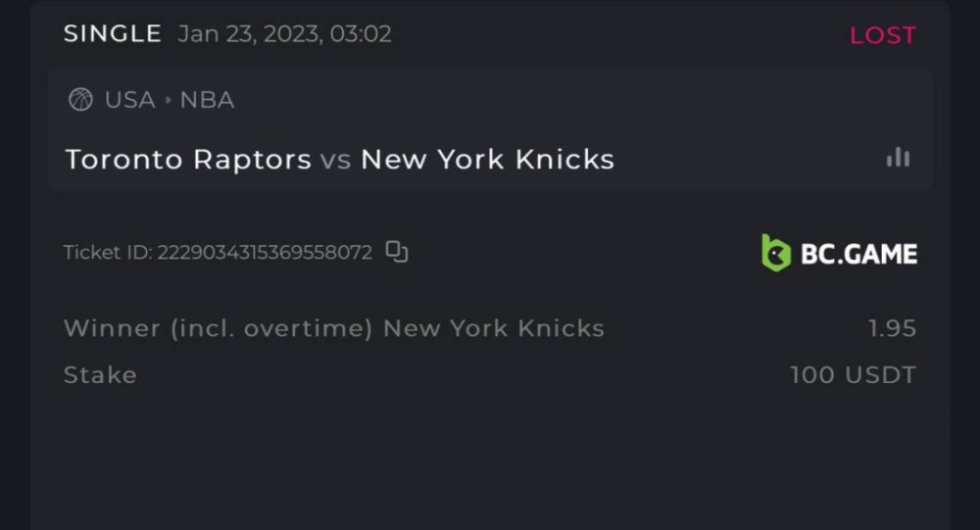Select the USA country breadcrumb
Viewport: 980px width, 530px height.
click(129, 100)
